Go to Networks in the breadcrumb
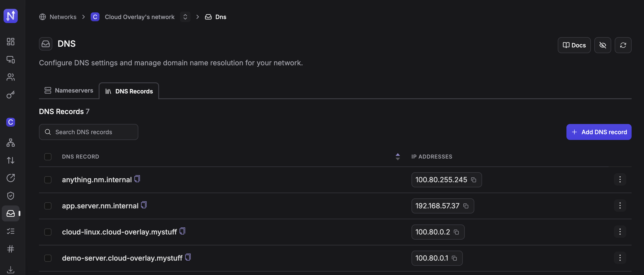The width and height of the screenshot is (644, 275). coord(63,17)
